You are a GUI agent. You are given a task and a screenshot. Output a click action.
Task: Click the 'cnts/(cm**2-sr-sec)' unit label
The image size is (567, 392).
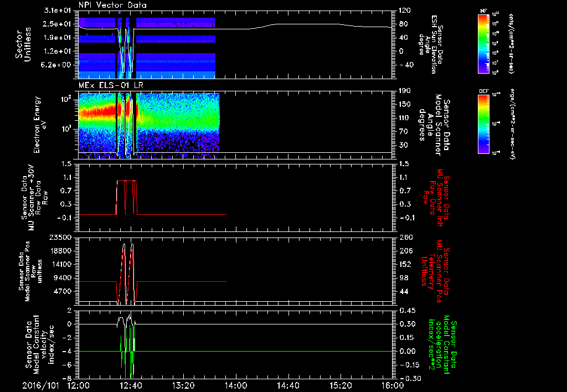[x=511, y=44]
